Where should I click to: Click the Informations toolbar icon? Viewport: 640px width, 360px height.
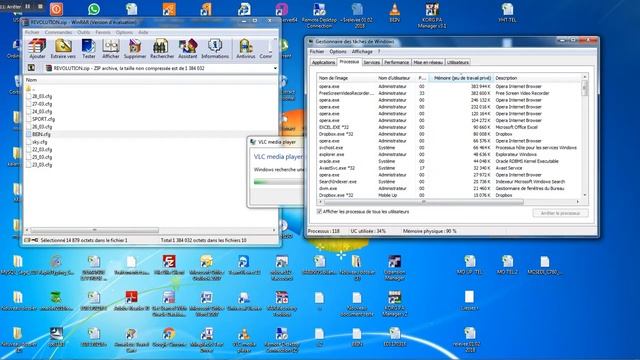point(215,49)
